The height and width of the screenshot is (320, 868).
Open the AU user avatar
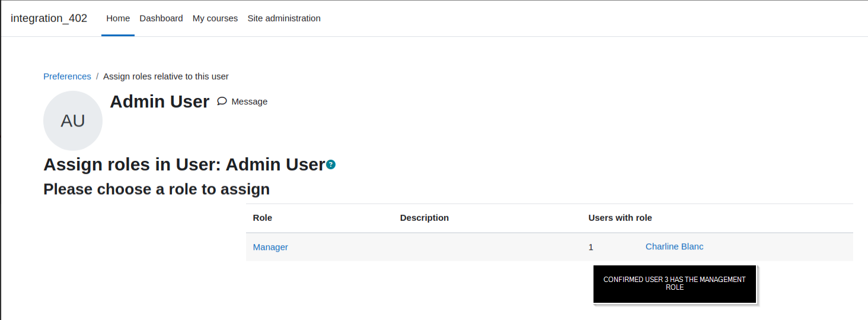73,121
